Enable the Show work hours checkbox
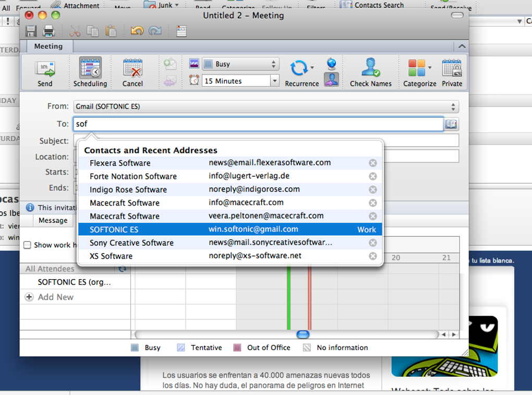The height and width of the screenshot is (395, 532). click(x=27, y=245)
